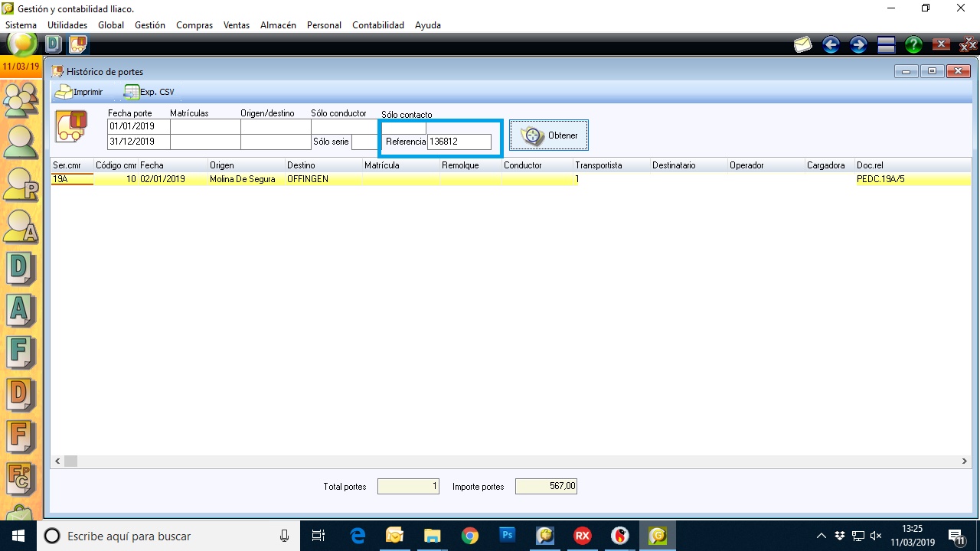Open the taskbar notification center icon
Image resolution: width=980 pixels, height=551 pixels.
point(956,536)
